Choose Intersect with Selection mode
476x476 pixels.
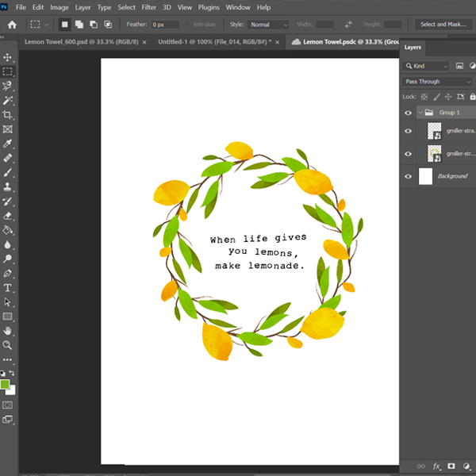click(x=108, y=25)
